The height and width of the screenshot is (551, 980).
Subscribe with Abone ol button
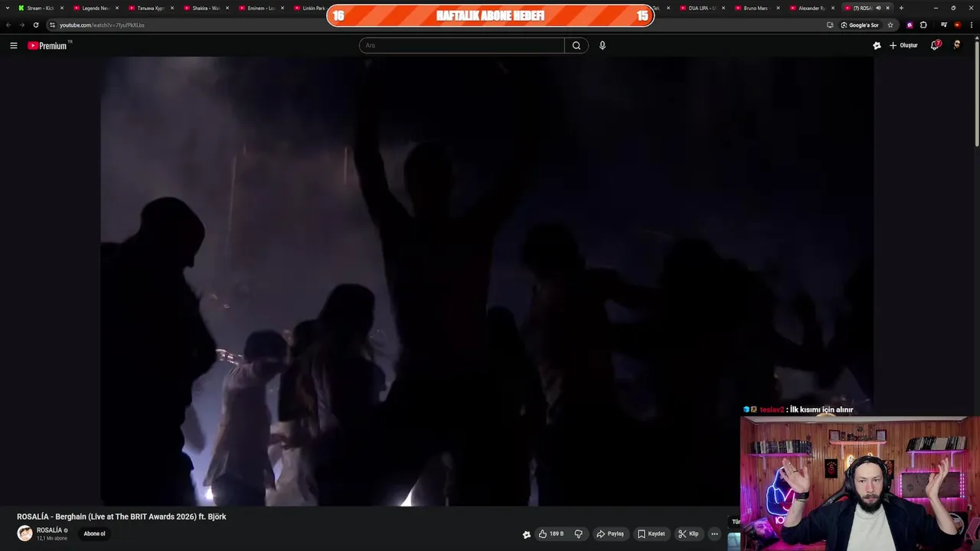pyautogui.click(x=94, y=533)
